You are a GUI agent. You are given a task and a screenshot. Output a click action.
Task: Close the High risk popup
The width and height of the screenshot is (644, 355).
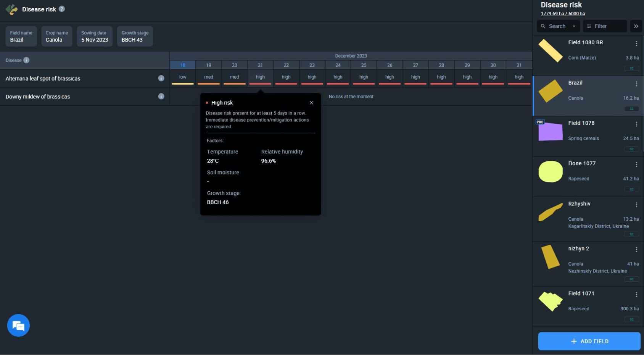[311, 103]
